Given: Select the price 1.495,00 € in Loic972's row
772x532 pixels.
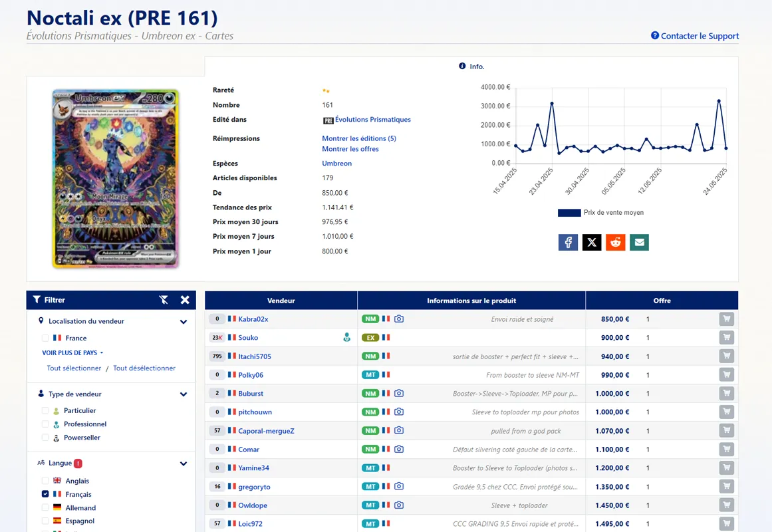Looking at the screenshot, I should (612, 523).
